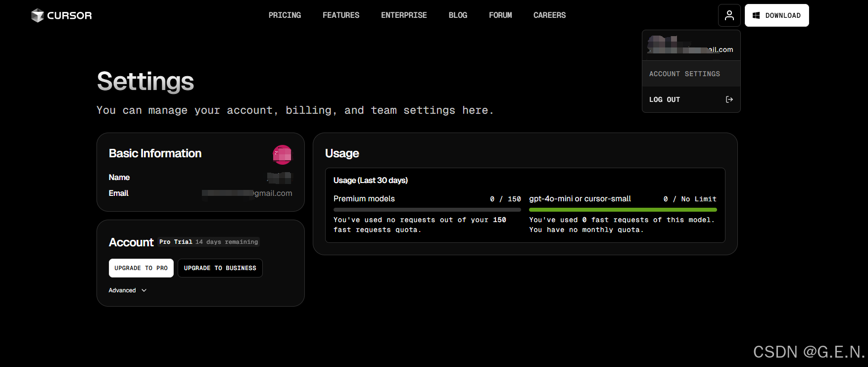Open the Enterprise menu item
Viewport: 868px width, 367px height.
(x=404, y=15)
